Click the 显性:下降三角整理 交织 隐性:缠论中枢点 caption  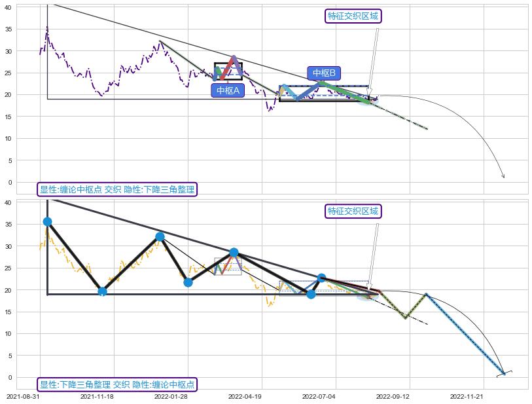(x=117, y=384)
